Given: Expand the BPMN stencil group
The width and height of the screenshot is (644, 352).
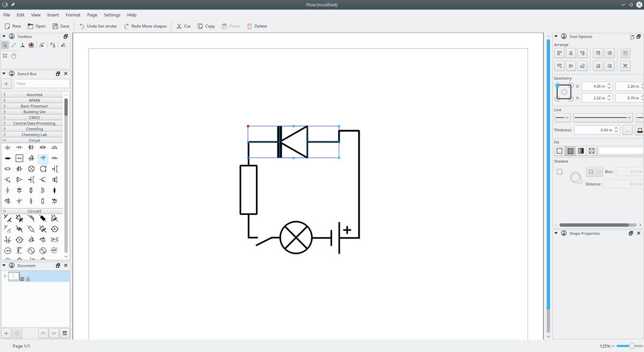Looking at the screenshot, I should click(34, 100).
